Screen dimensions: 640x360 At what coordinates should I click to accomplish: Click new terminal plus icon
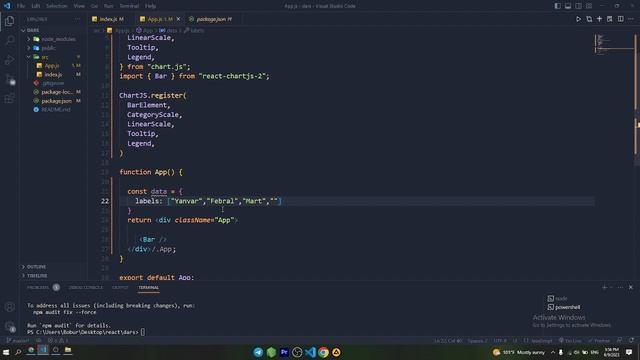[x=604, y=287]
